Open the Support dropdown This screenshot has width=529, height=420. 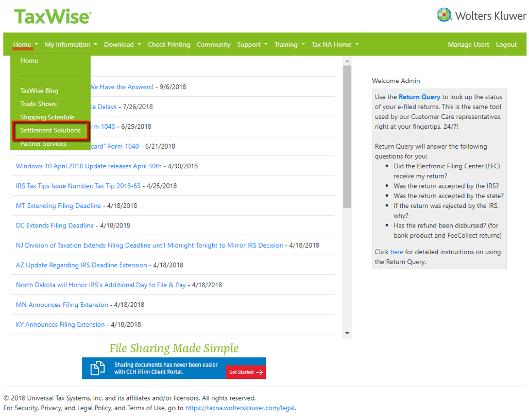click(x=249, y=44)
